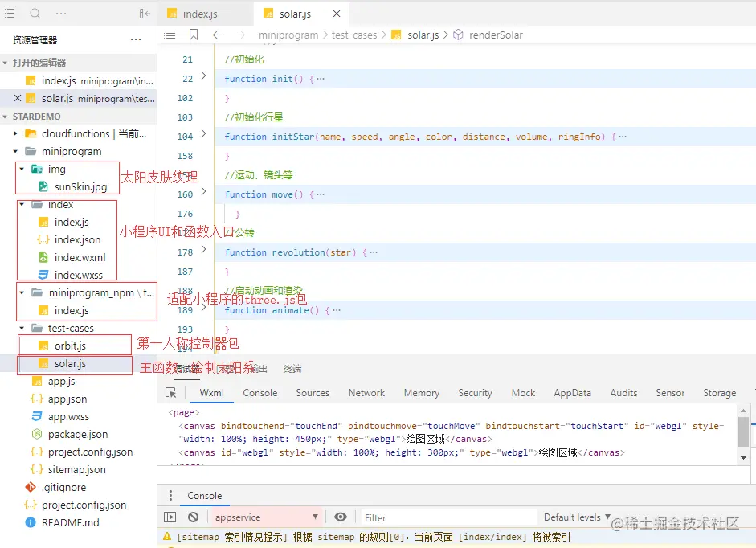Clear the console with the ban icon
The width and height of the screenshot is (756, 548).
[194, 517]
